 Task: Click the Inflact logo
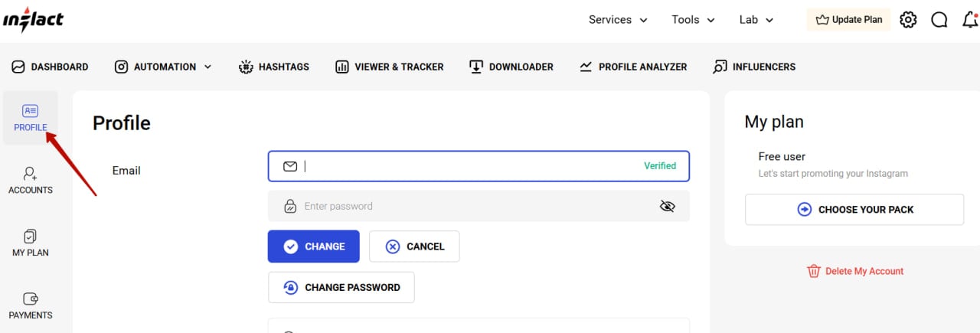pyautogui.click(x=33, y=20)
